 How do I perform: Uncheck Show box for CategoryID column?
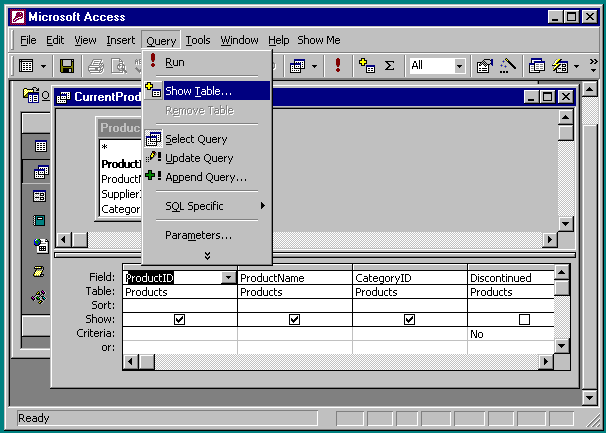point(409,319)
